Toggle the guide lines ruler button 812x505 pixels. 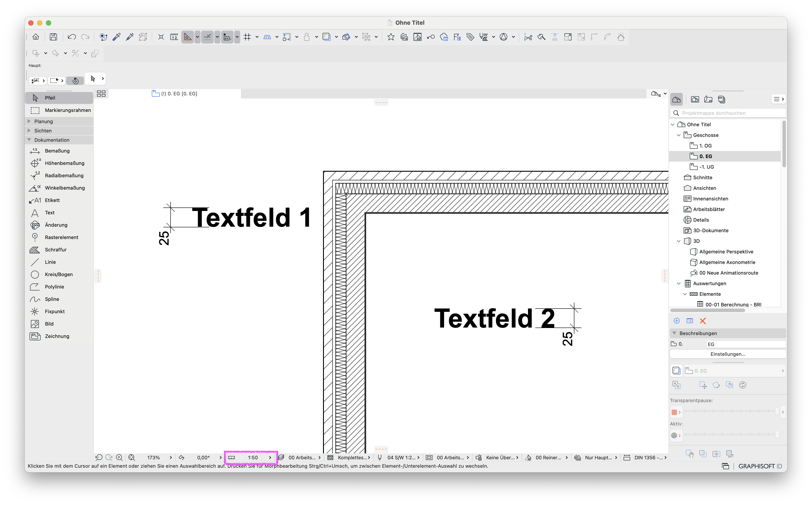(x=188, y=37)
